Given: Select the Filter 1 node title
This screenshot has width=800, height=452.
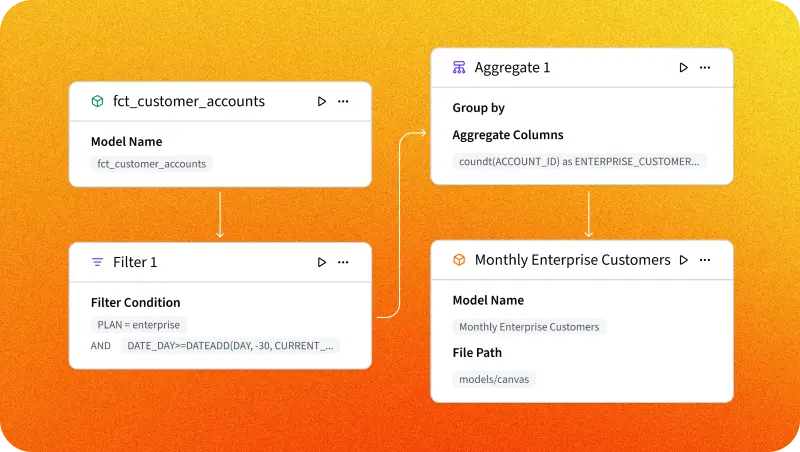Looking at the screenshot, I should point(135,262).
